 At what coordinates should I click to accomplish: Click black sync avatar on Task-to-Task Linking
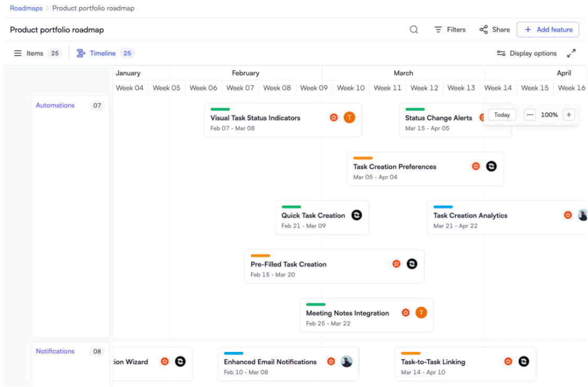pyautogui.click(x=524, y=361)
